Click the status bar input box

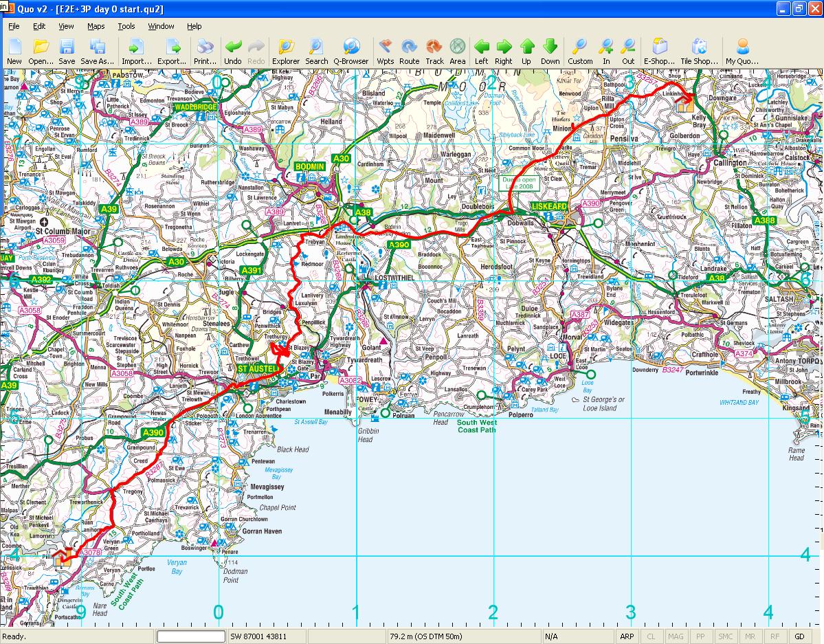(x=191, y=636)
